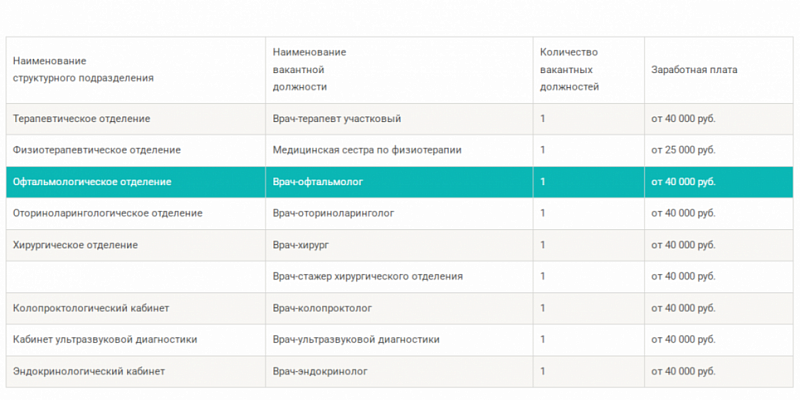Click the highlighted Врач-офтальмолог vacancy
Image resolution: width=800 pixels, height=400 pixels.
pos(318,182)
